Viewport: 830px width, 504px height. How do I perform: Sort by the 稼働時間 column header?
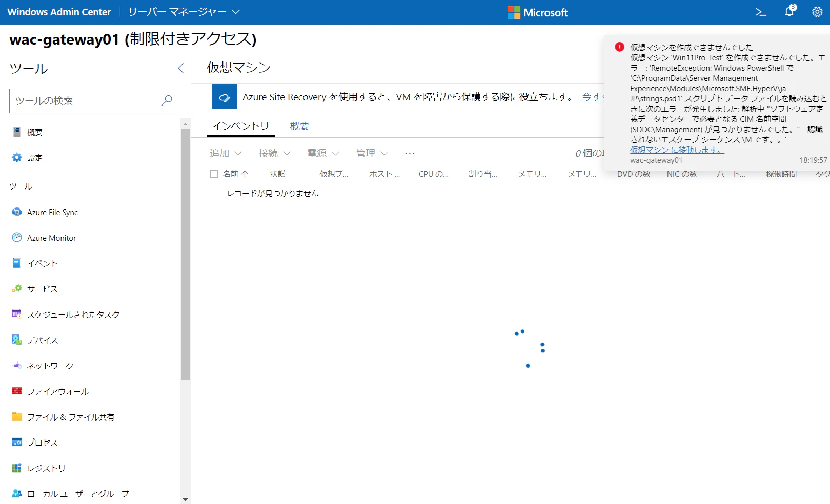click(781, 174)
